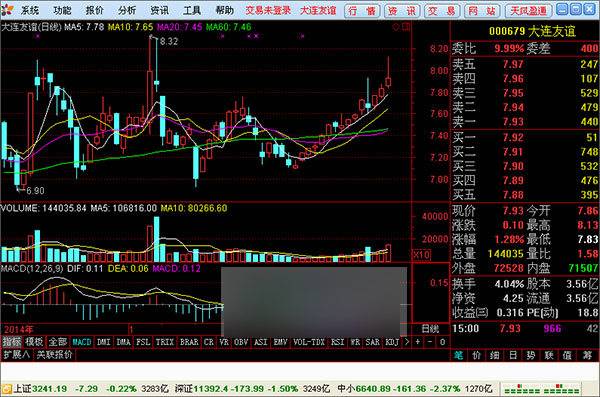Click the plus button next to indicator tabs
Image resolution: width=600 pixels, height=397 pixels.
(418, 341)
